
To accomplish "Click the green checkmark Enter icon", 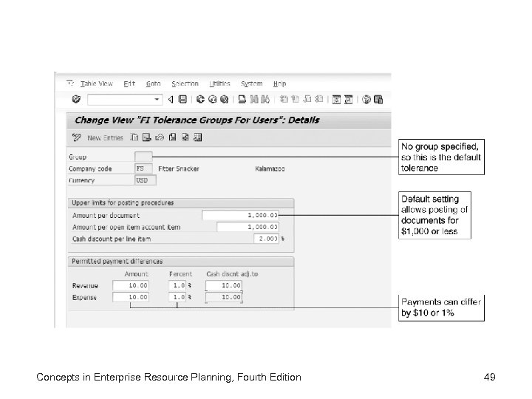I will (76, 99).
